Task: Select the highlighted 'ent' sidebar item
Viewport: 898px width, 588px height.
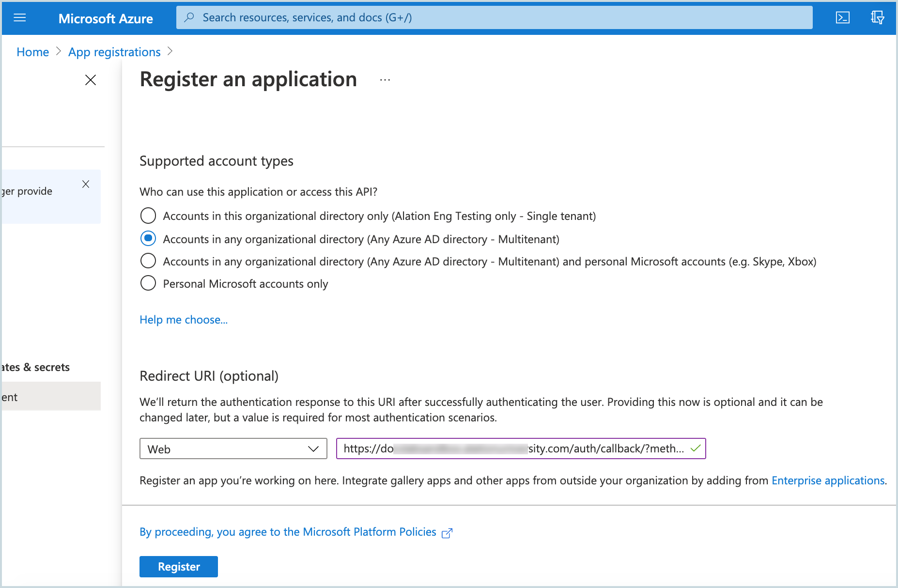Action: [50, 396]
